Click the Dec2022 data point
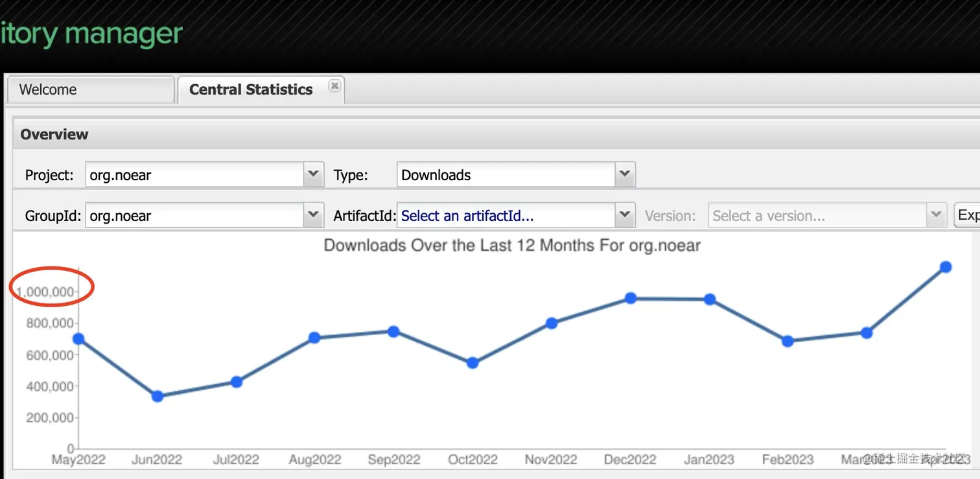Screen dimensions: 980x479 click(631, 298)
